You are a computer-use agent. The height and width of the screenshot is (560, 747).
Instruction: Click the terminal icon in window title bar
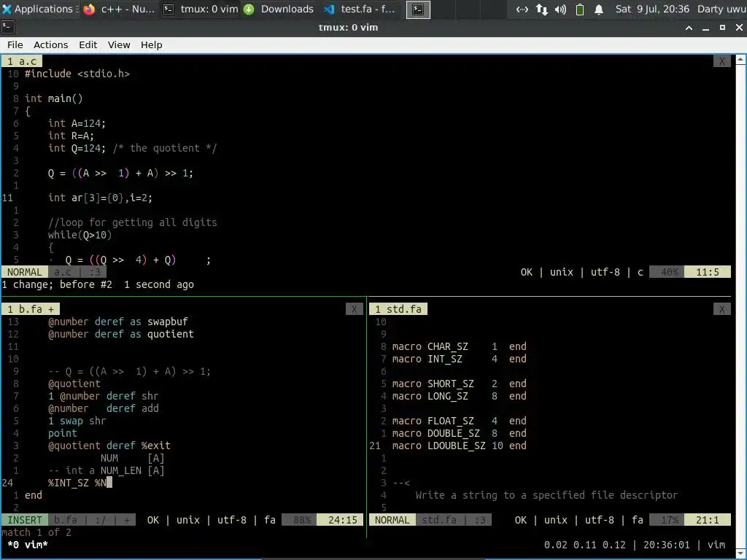click(x=8, y=27)
